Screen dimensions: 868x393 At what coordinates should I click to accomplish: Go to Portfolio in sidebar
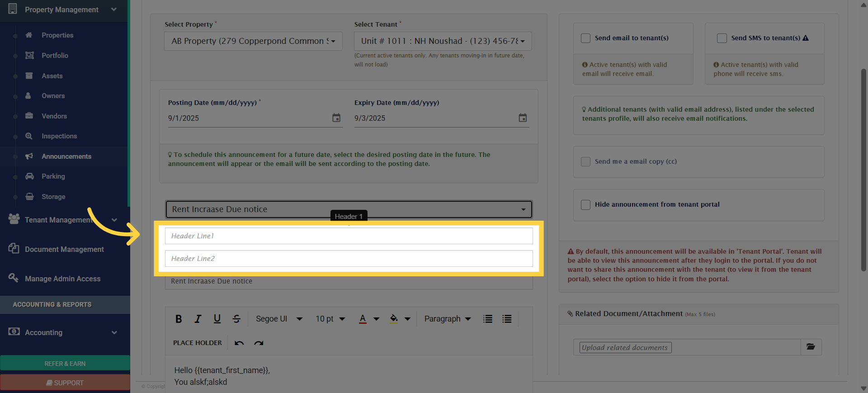point(55,56)
